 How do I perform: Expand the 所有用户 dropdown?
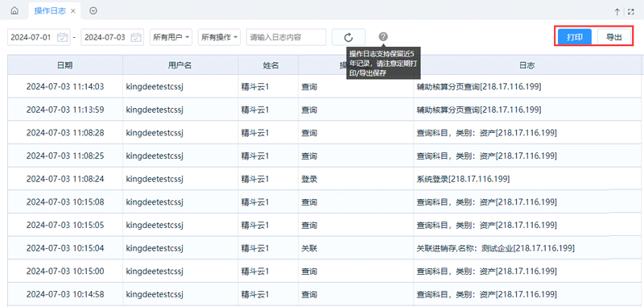(x=171, y=37)
